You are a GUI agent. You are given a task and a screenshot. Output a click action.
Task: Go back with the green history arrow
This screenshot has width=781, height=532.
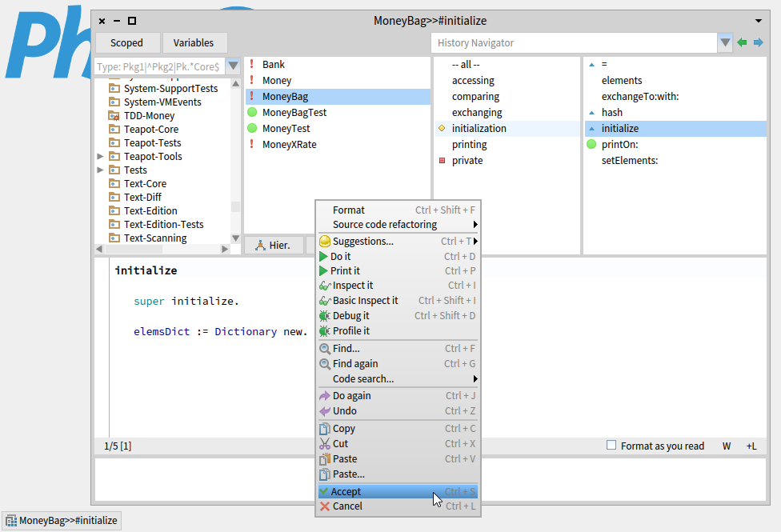[x=742, y=43]
